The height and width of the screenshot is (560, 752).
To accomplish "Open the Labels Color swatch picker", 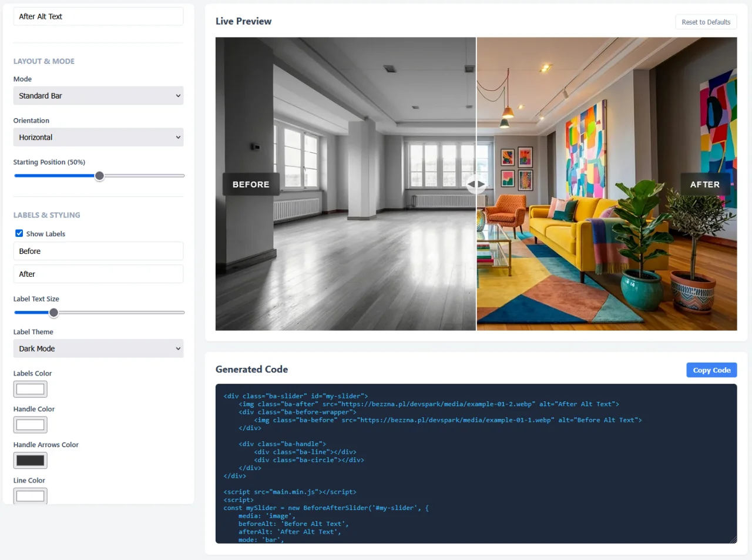I will tap(31, 389).
